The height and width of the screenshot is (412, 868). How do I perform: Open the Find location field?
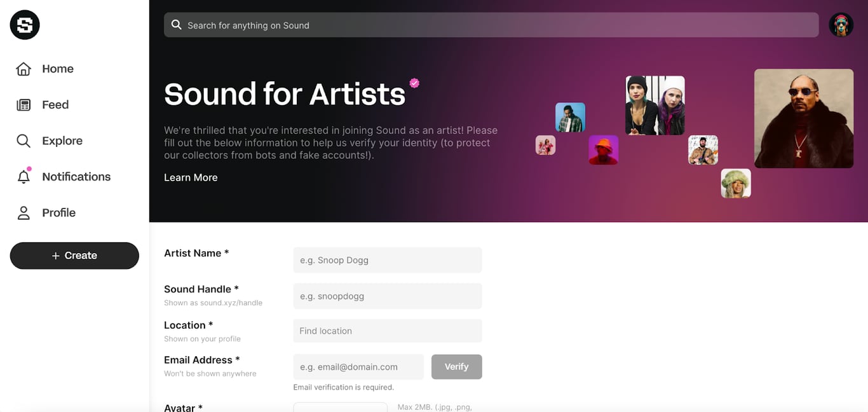pos(387,331)
